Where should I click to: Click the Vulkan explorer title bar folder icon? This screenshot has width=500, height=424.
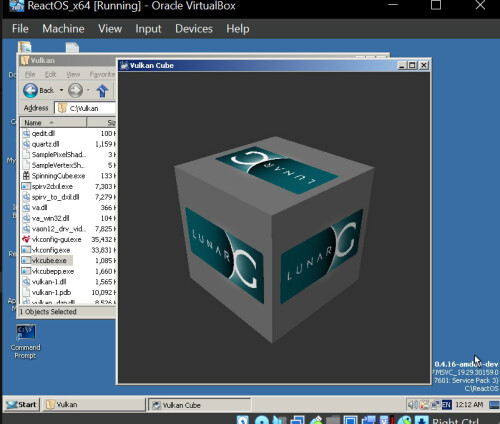tap(25, 60)
